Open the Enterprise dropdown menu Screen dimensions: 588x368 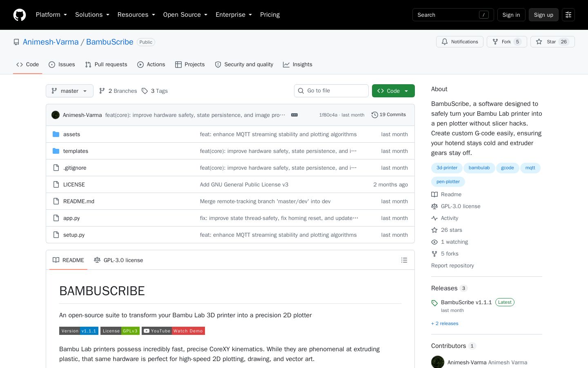234,15
